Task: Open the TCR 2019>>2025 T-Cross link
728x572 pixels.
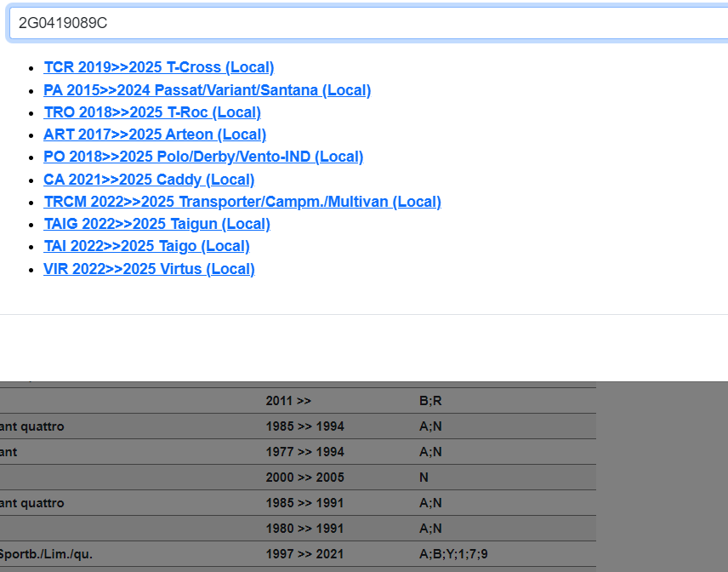Action: click(158, 67)
